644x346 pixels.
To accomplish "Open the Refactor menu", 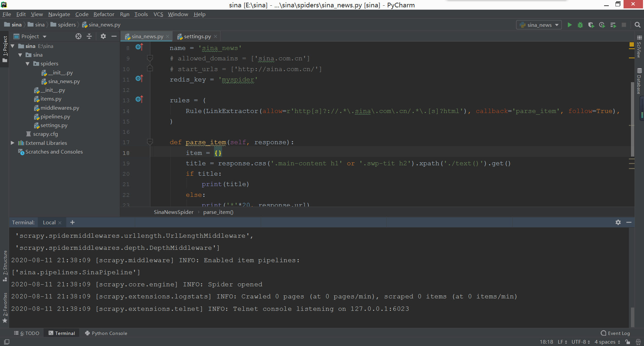I will 104,14.
